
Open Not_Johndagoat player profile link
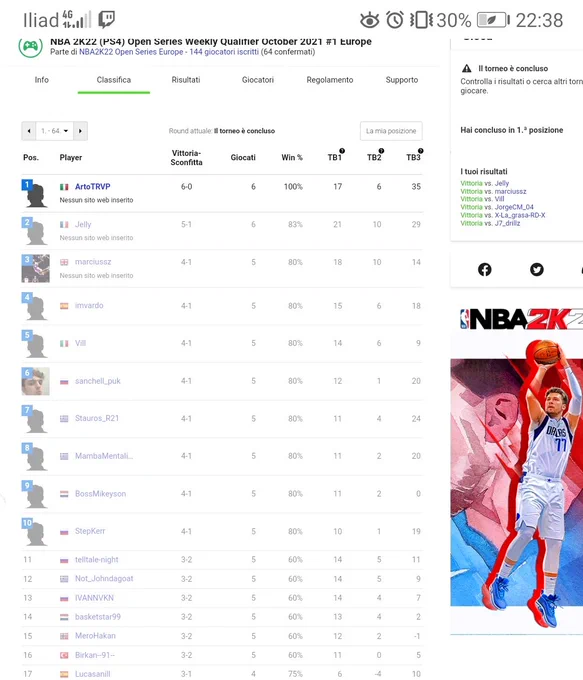pos(104,579)
